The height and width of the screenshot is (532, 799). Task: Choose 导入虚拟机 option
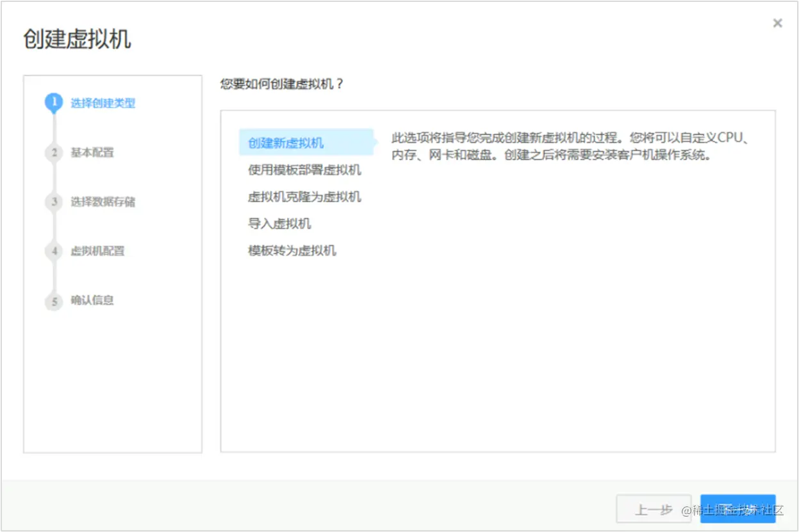pos(279,223)
